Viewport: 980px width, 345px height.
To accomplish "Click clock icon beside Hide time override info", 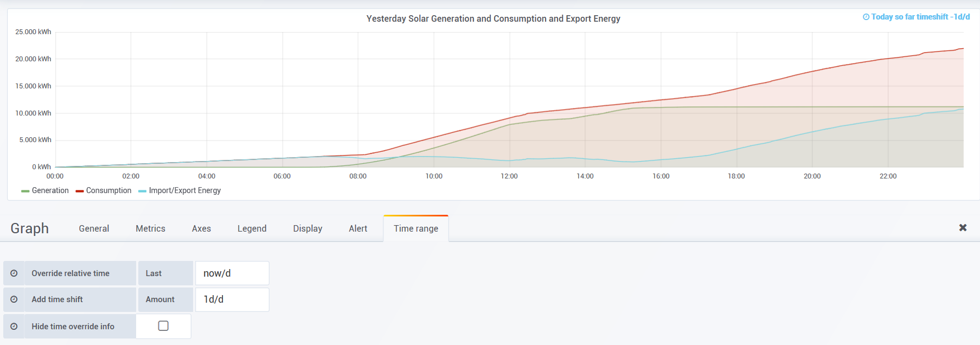I will [14, 327].
